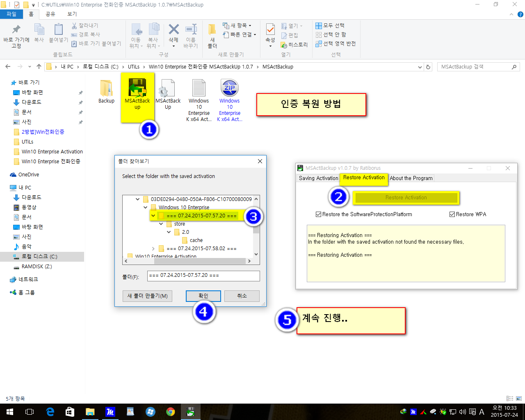Click Select all (모두 선택) in the ribbon
This screenshot has width=525, height=420.
(x=330, y=25)
